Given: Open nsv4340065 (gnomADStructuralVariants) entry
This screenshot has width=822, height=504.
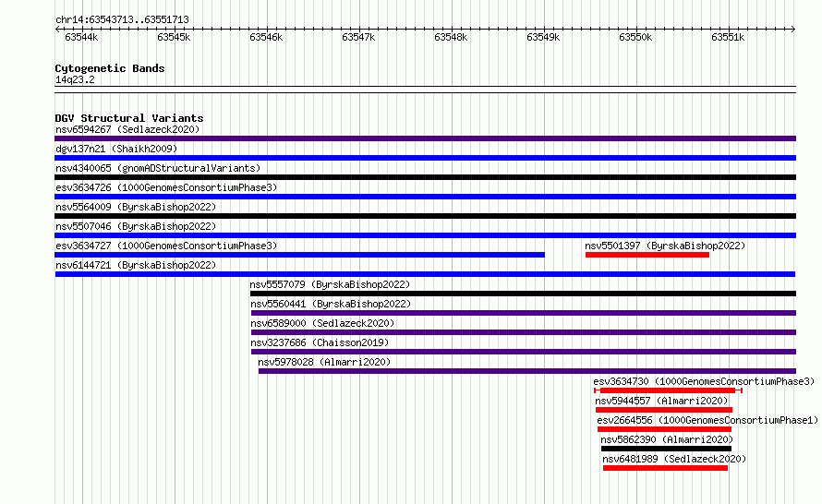Looking at the screenshot, I should coord(158,168).
